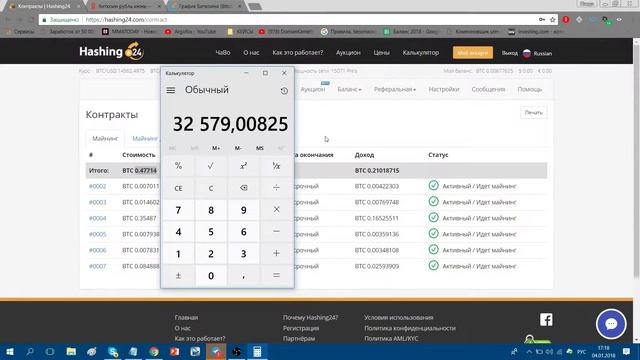Open the Аукцион top nav link
The height and width of the screenshot is (360, 640).
[x=348, y=53]
